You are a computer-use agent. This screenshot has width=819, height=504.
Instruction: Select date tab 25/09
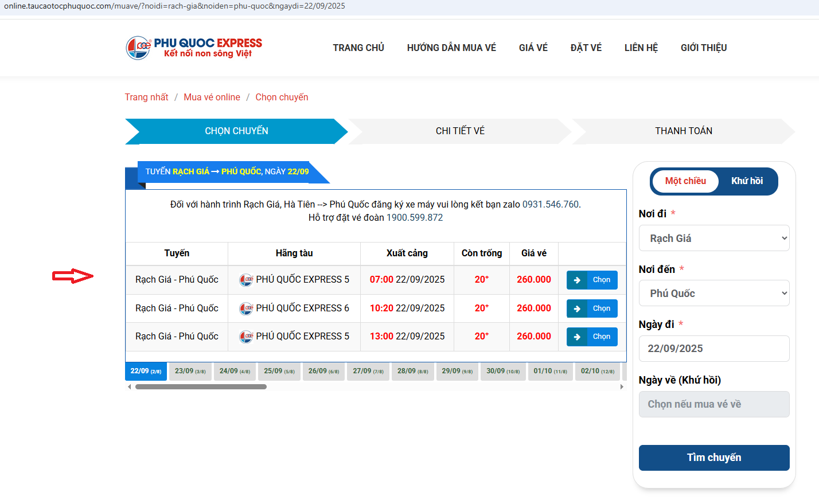click(x=279, y=372)
